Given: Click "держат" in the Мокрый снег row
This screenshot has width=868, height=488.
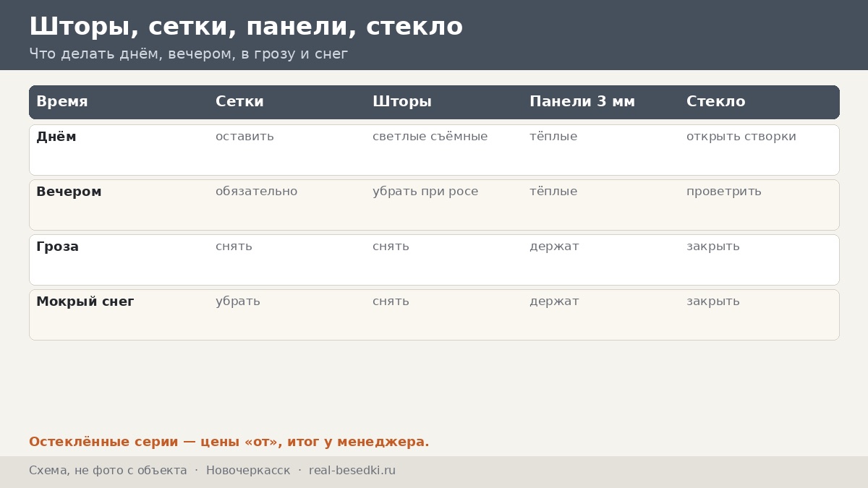Looking at the screenshot, I should (554, 301).
